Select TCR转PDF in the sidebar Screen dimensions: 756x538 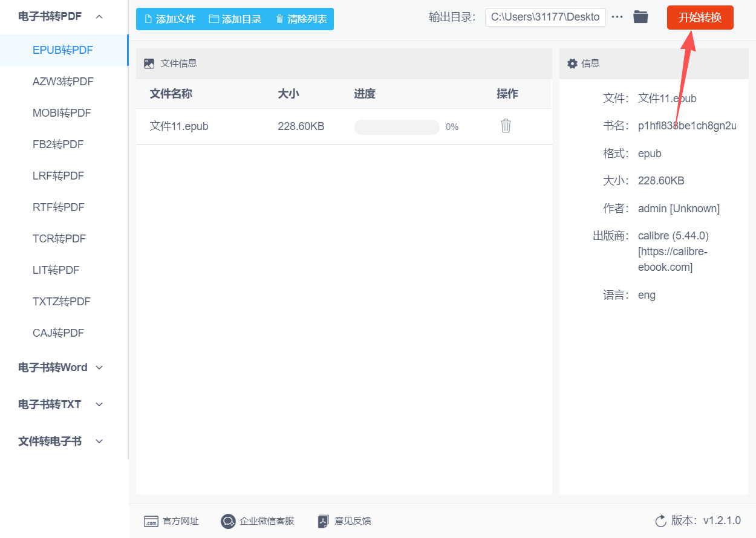pos(64,239)
